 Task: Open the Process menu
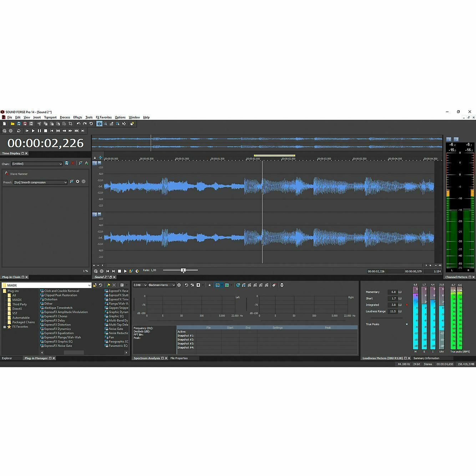65,117
